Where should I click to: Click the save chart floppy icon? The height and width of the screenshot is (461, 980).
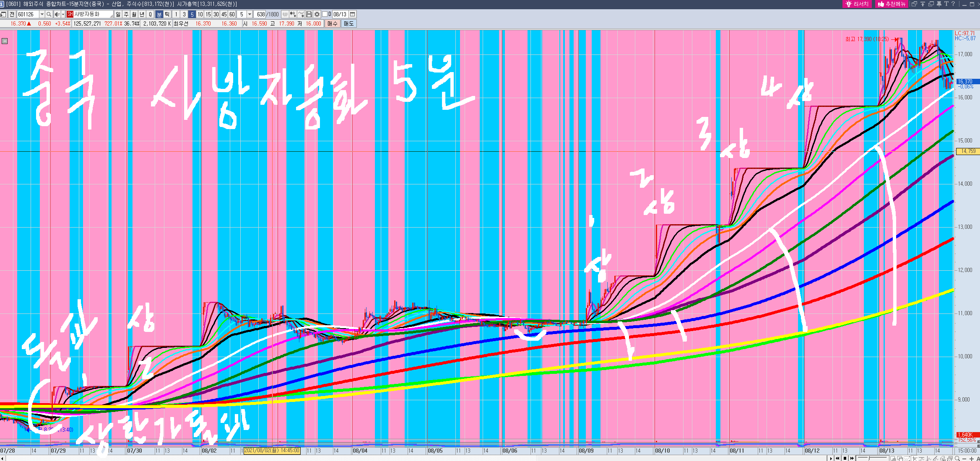[x=309, y=14]
